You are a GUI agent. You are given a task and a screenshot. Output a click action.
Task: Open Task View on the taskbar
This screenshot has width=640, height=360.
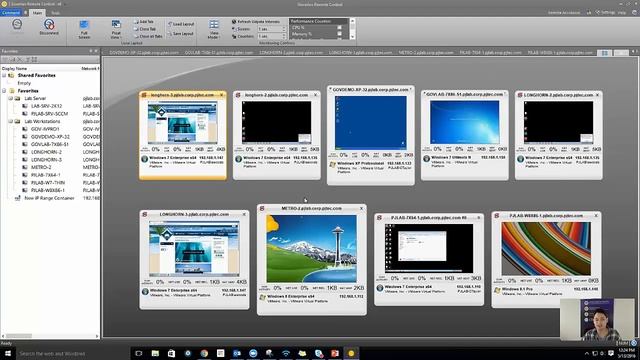coord(138,353)
